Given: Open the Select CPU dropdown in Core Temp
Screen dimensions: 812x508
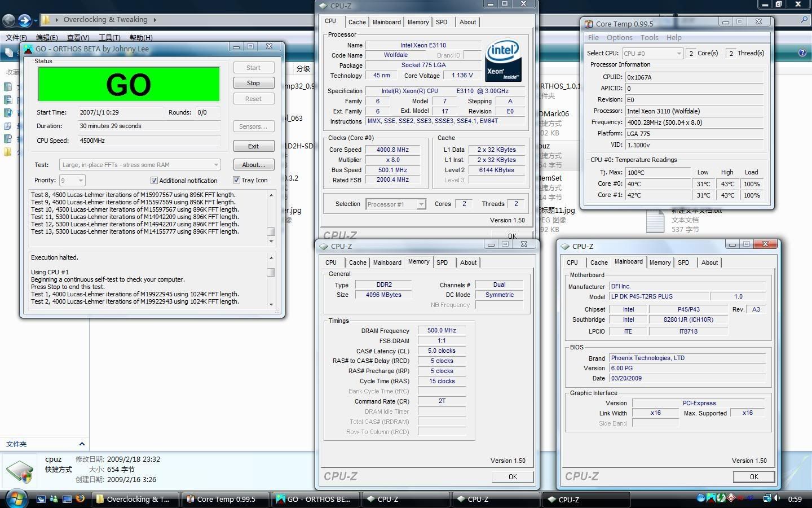Looking at the screenshot, I should tap(679, 54).
